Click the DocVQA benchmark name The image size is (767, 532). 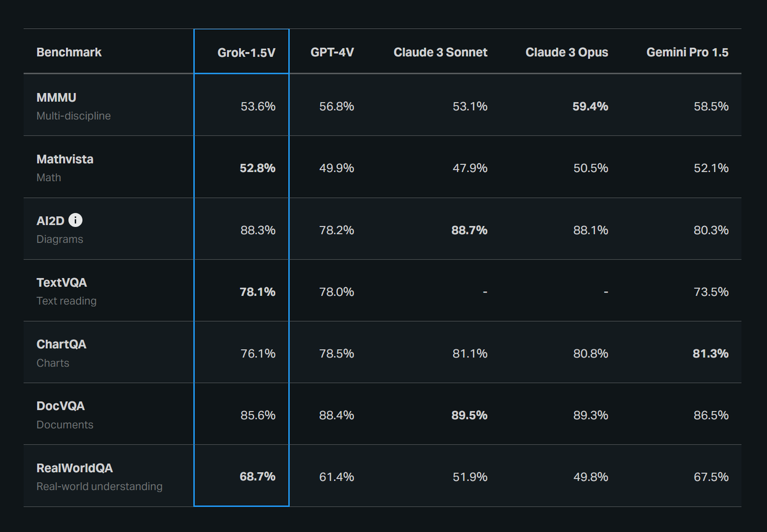click(x=61, y=406)
